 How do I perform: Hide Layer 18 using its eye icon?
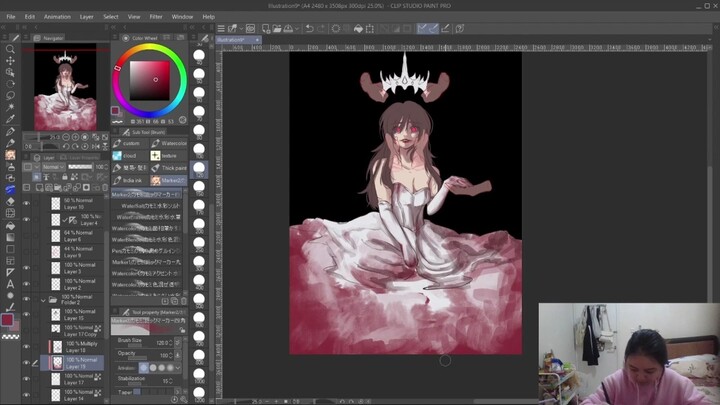(27, 347)
